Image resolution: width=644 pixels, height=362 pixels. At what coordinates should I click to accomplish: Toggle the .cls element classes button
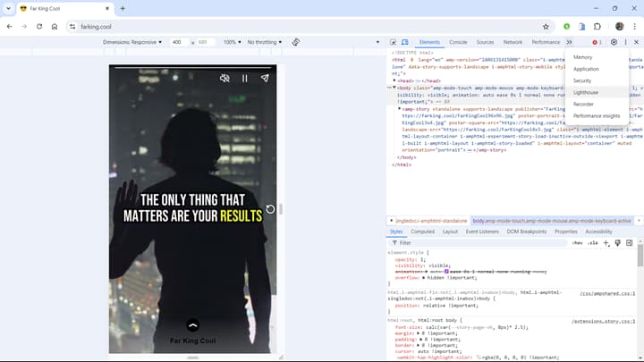(591, 242)
